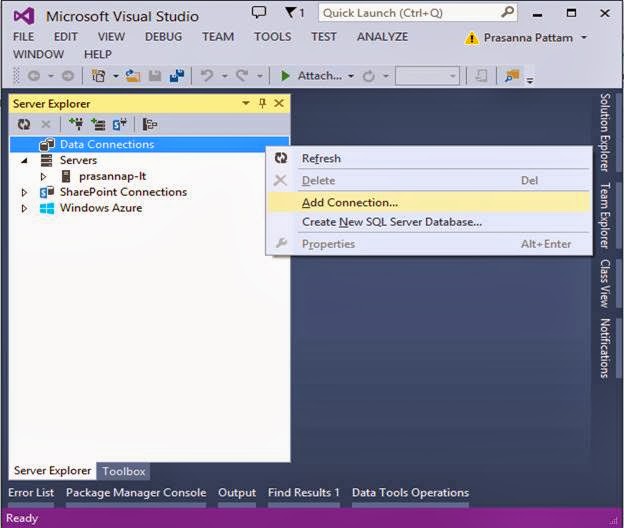
Task: Open the HELP menu
Action: coord(98,54)
